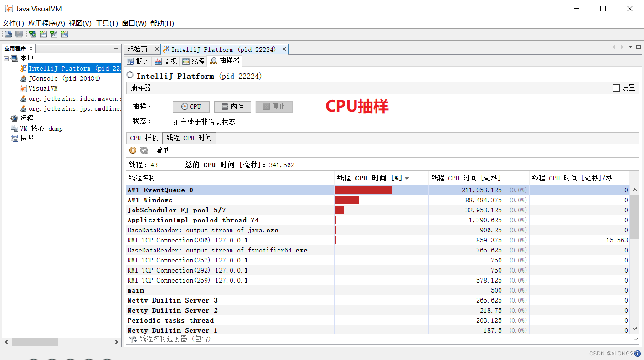Viewport: 644px width, 360px height.
Task: Select the Netty Builtin Server 3 row
Action: [378, 300]
